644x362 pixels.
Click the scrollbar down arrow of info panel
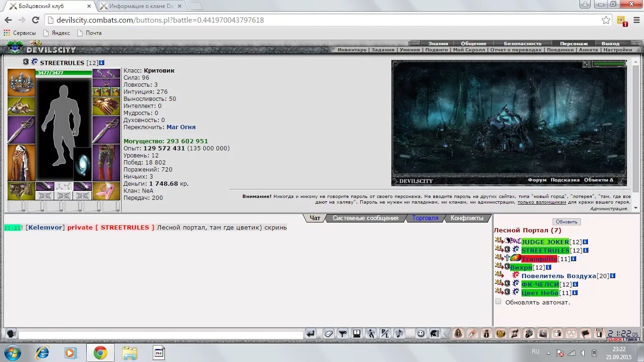point(636,208)
